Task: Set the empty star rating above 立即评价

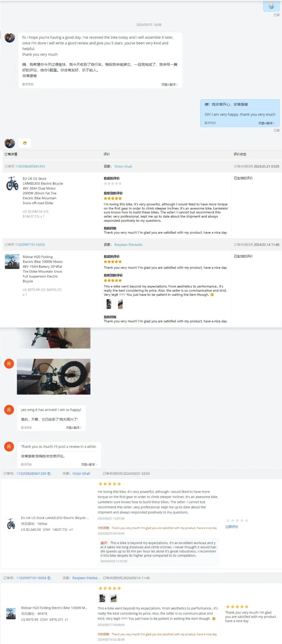Action: [237, 521]
